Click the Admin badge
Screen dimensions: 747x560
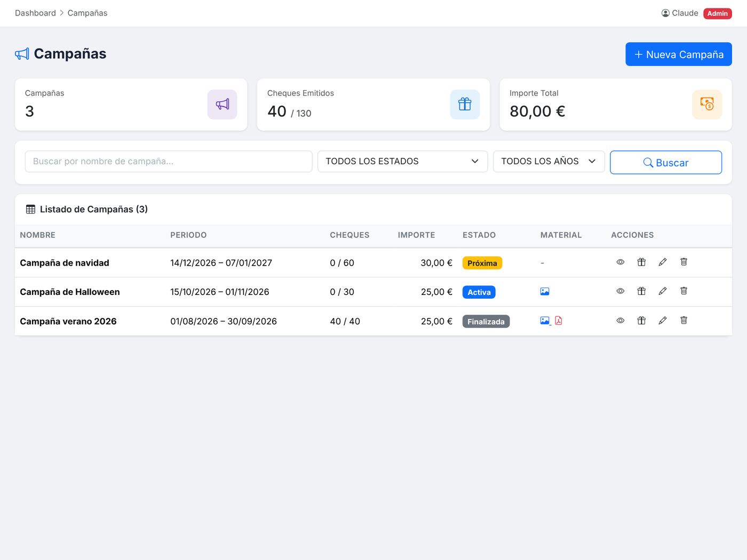pos(718,13)
